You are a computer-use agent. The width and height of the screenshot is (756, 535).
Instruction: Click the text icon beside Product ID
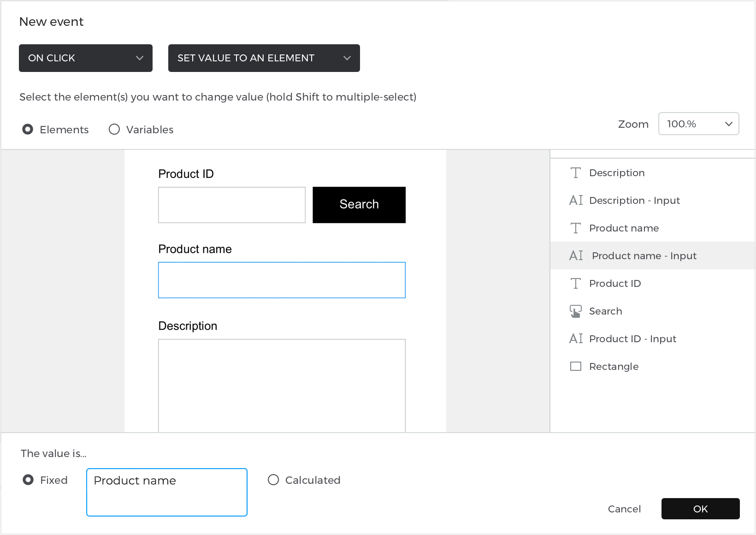[575, 284]
